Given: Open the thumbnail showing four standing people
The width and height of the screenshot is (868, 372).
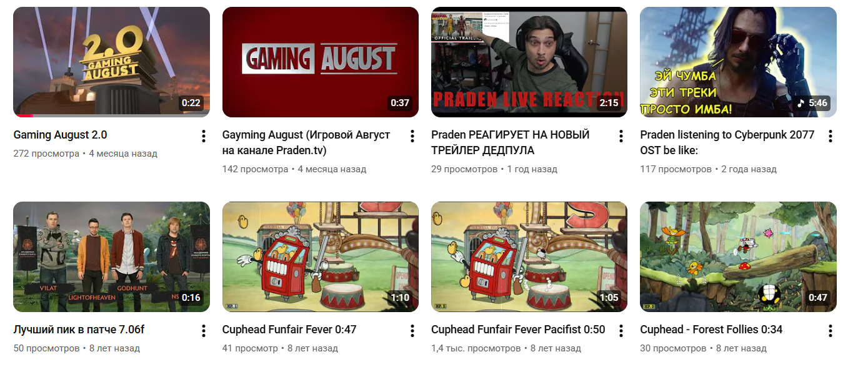Looking at the screenshot, I should coord(111,257).
